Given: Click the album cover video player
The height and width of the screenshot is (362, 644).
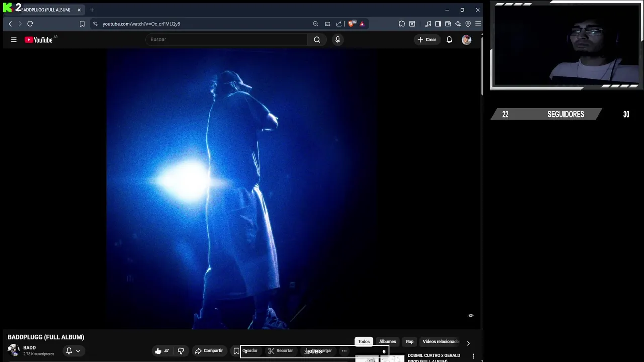Looking at the screenshot, I should coord(242,189).
